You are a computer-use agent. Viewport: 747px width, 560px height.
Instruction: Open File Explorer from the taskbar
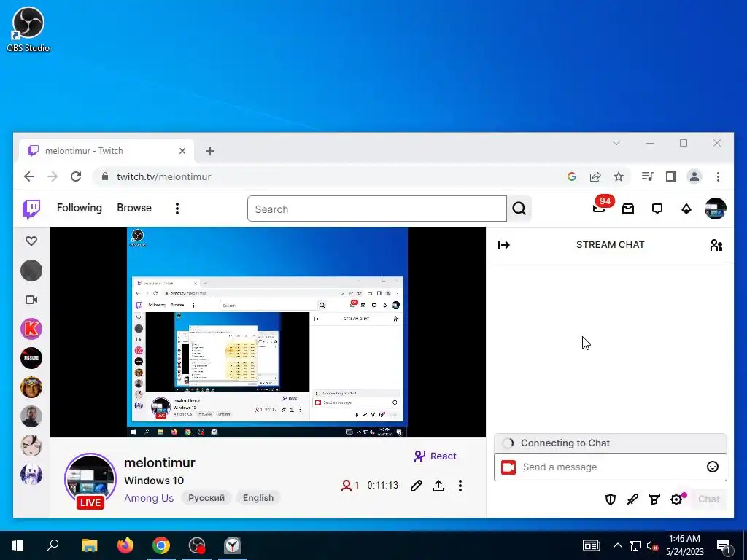click(x=89, y=545)
